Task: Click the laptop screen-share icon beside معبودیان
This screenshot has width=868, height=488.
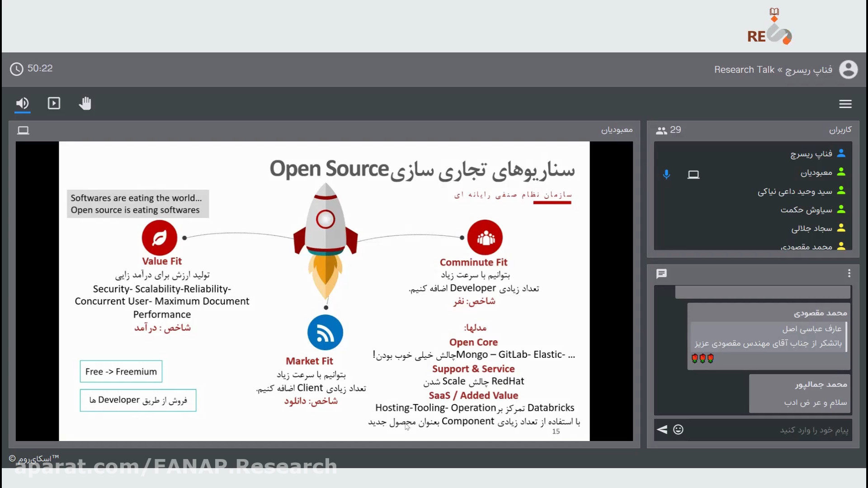Action: tap(693, 174)
